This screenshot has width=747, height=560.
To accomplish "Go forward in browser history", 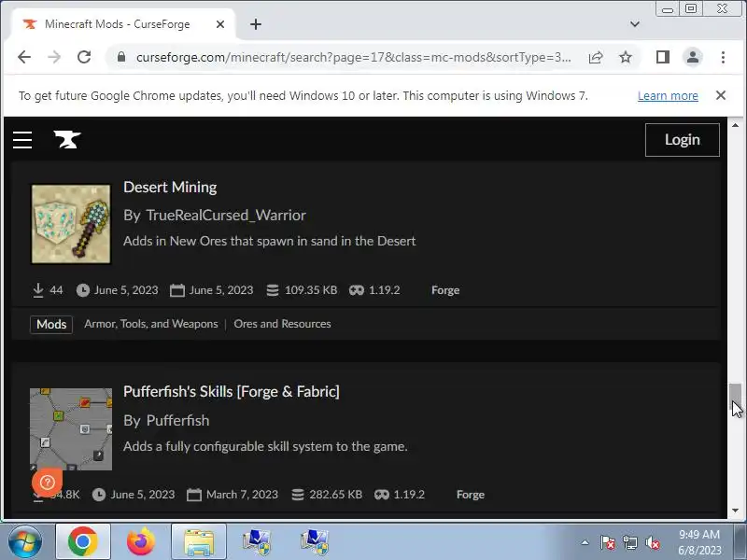I will click(x=54, y=57).
